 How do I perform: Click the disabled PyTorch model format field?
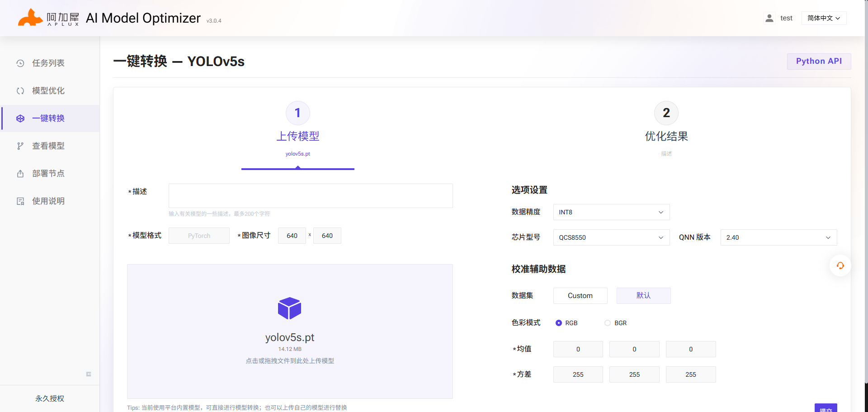[x=199, y=236]
